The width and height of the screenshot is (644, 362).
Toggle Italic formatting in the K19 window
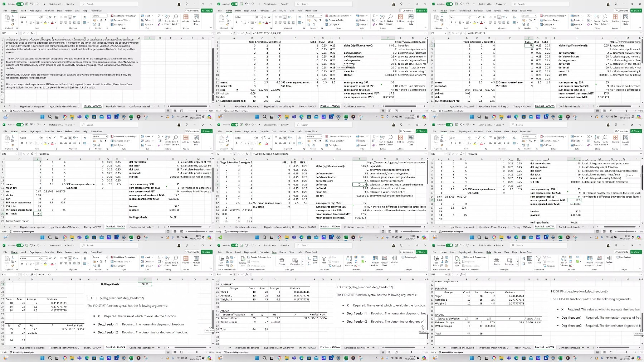tap(240, 22)
